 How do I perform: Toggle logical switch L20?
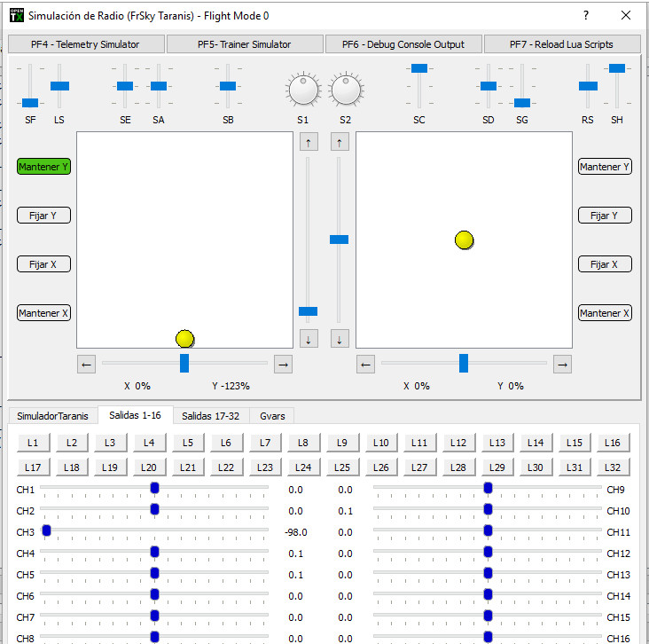(x=149, y=467)
